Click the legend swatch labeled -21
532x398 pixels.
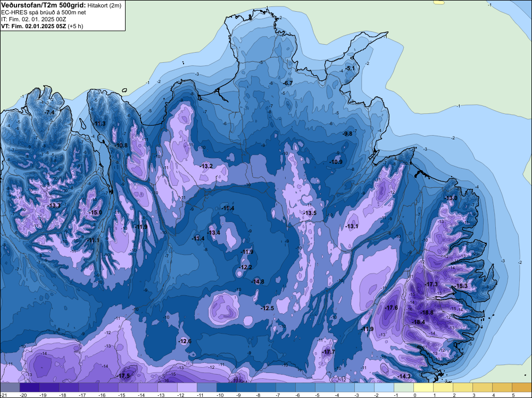(10, 387)
